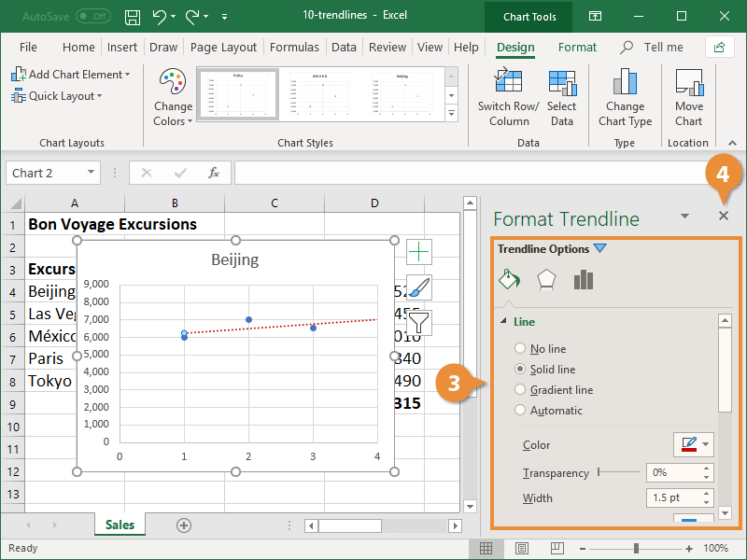The height and width of the screenshot is (560, 747).
Task: Click the Save icon in title bar
Action: pos(133,17)
